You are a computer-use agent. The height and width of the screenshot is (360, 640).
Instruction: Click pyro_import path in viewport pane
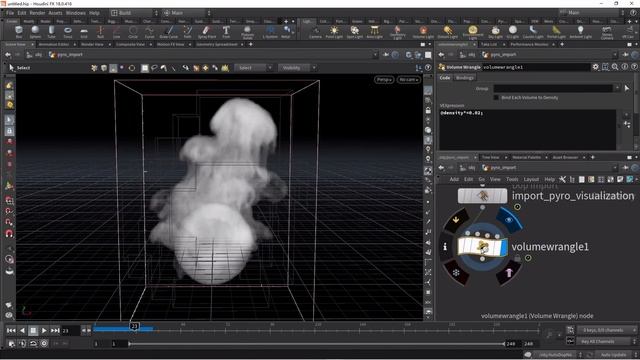(x=70, y=54)
